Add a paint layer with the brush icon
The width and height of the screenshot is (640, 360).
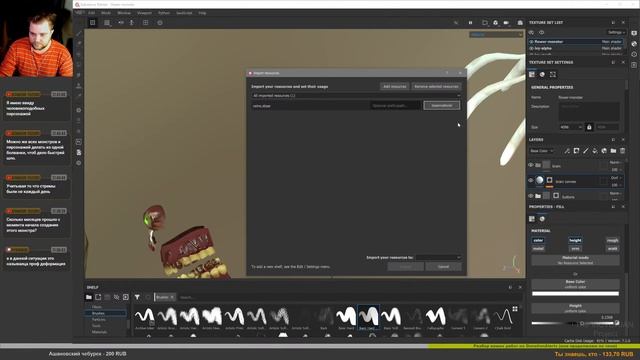(586, 151)
